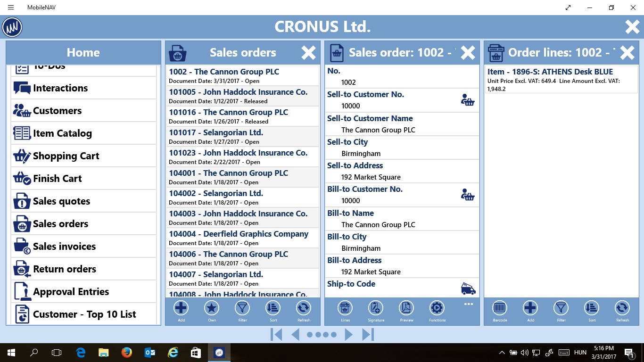
Task: Open Shopping Cart menu entry
Action: [x=83, y=156]
